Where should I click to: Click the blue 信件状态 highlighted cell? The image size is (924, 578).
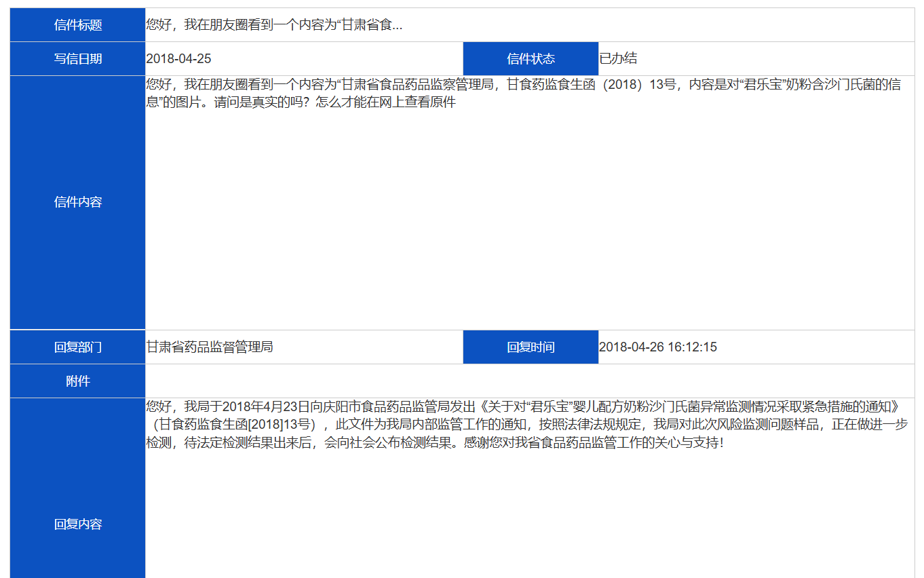pyautogui.click(x=530, y=58)
